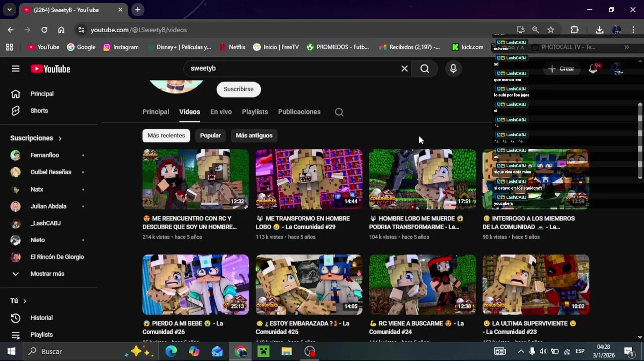Open the Netflix bookmark
Viewport: 644px width, 361px height.
coord(233,47)
